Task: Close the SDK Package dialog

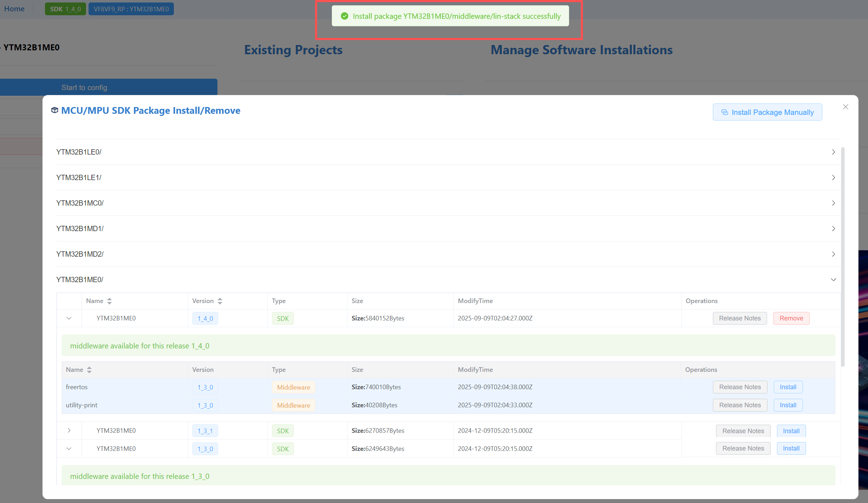Action: (x=845, y=107)
